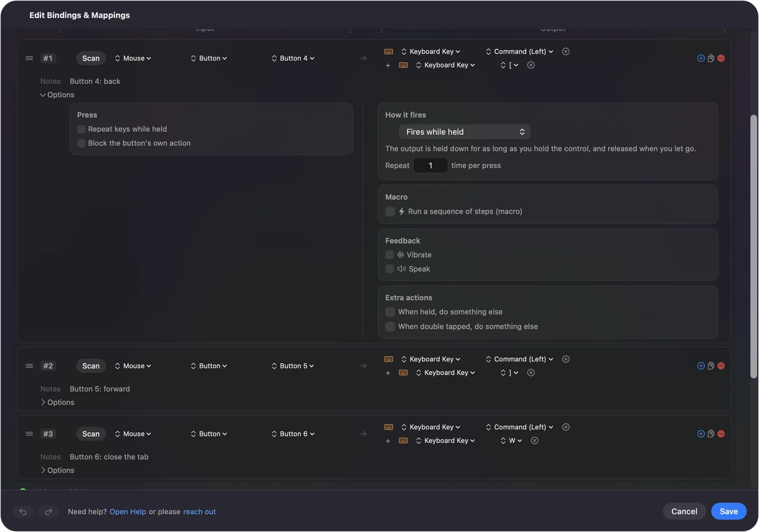Image resolution: width=759 pixels, height=532 pixels.
Task: Duplicate binding #3 with the copy icon
Action: pyautogui.click(x=711, y=434)
